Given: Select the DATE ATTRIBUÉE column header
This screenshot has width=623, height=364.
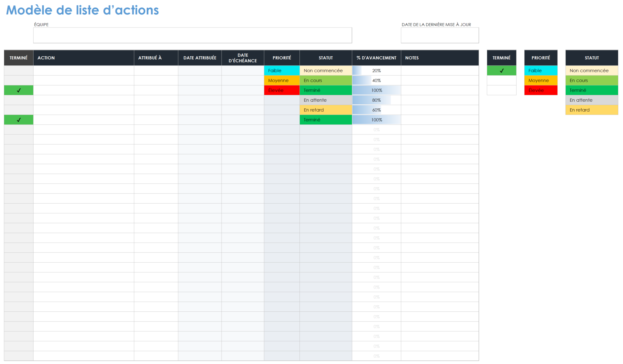Looking at the screenshot, I should point(200,58).
